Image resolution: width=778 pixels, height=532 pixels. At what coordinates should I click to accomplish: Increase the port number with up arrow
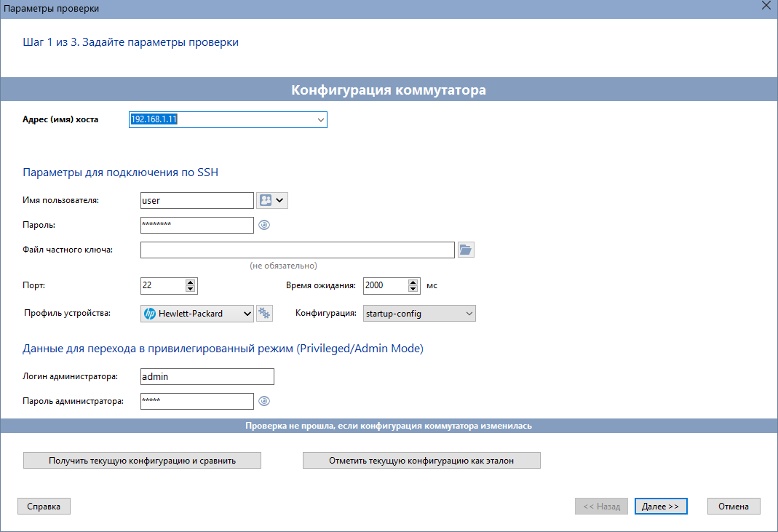click(x=191, y=282)
